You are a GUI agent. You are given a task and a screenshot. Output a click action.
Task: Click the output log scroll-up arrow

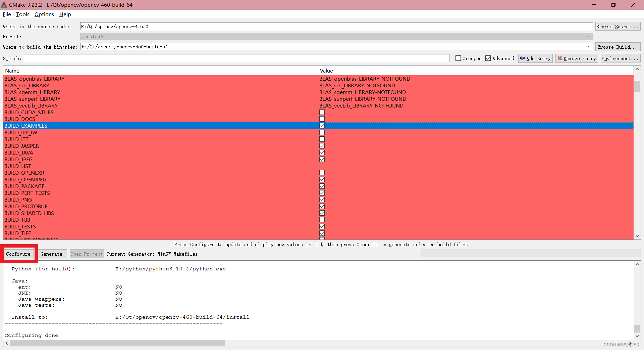[637, 264]
